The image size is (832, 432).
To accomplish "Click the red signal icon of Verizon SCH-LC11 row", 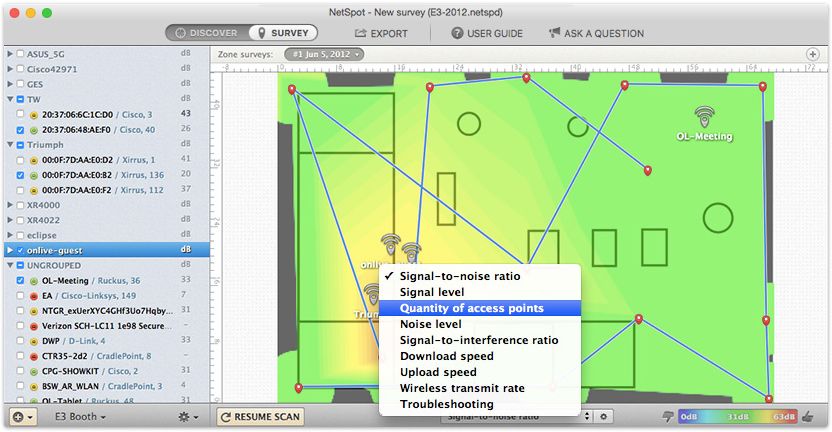I will [x=33, y=326].
